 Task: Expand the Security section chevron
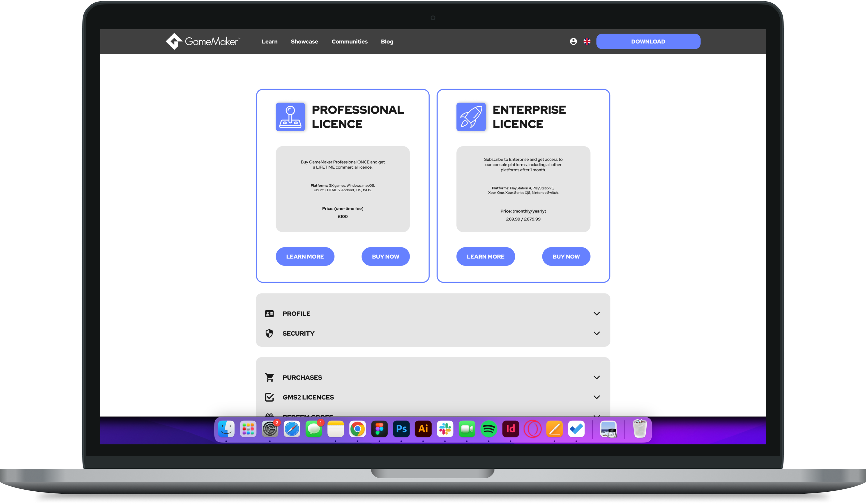597,333
